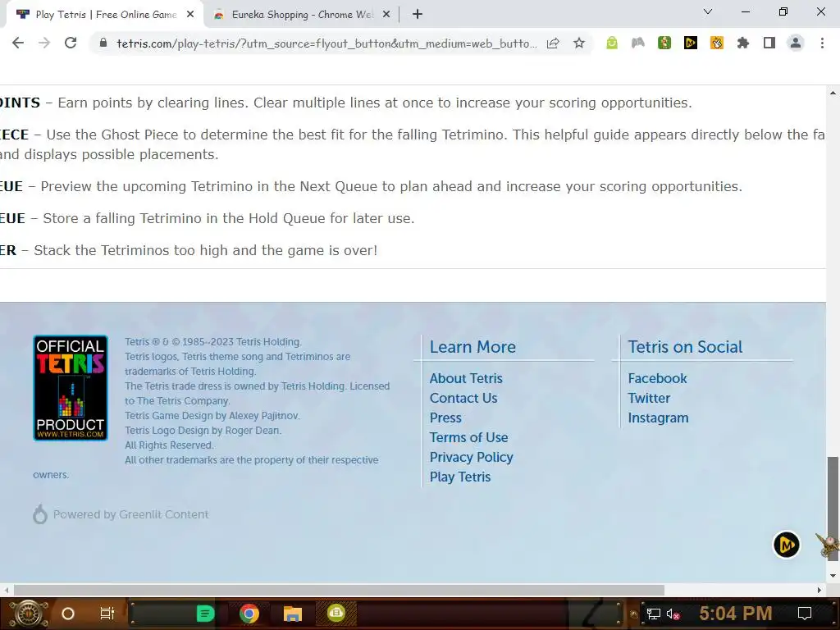Open the black and yellow extension icon
840x630 pixels.
pos(691,43)
